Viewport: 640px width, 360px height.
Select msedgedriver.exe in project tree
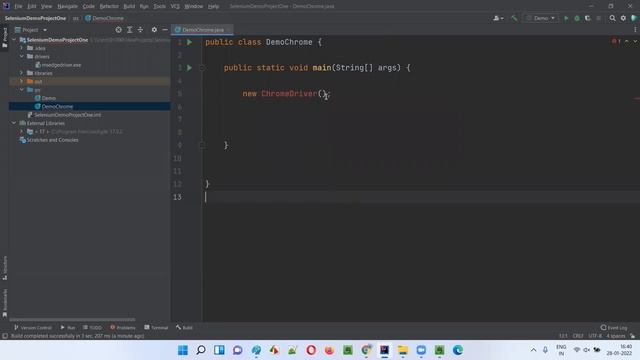(61, 65)
